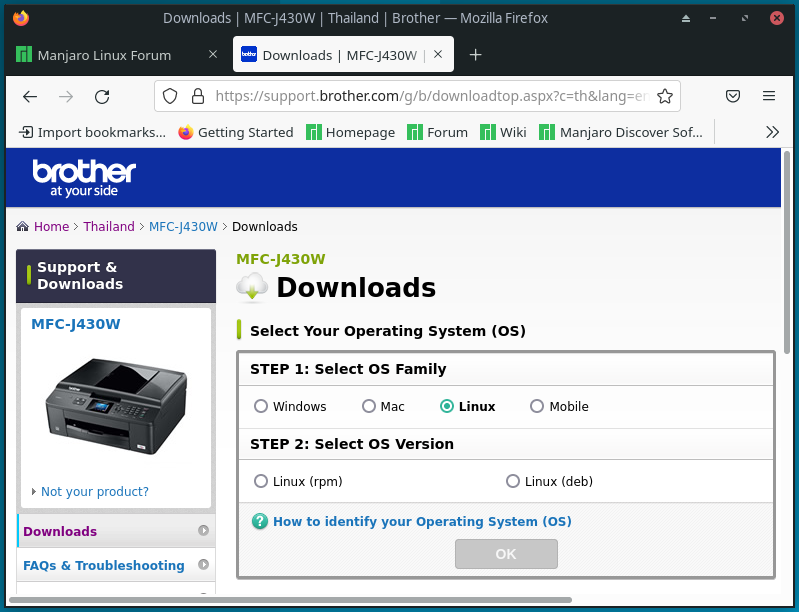Image resolution: width=799 pixels, height=612 pixels.
Task: Expand FAQs & Troubleshooting sidebar arrow
Action: point(203,565)
